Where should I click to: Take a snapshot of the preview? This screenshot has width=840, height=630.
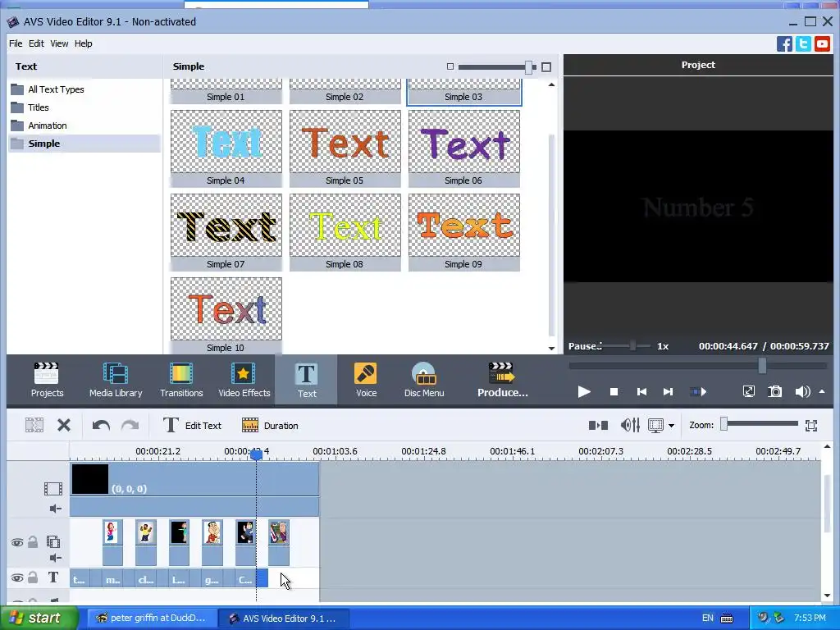(x=774, y=391)
